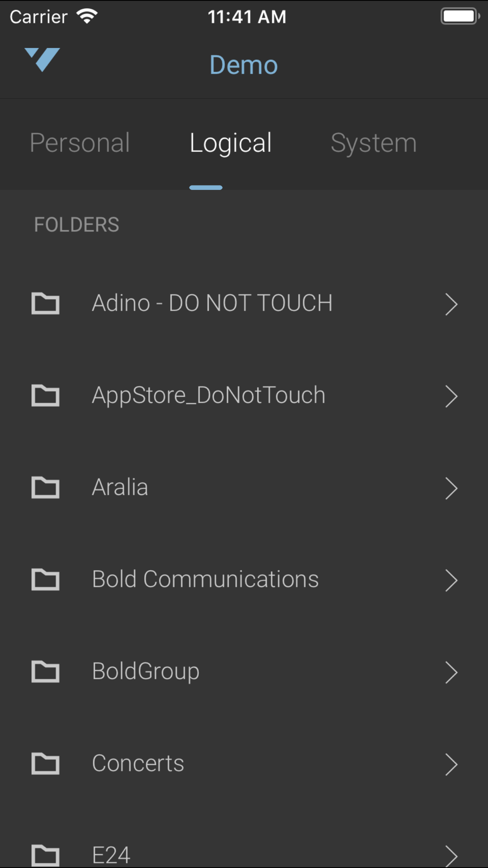Select the Aralia folder icon
Screen dimensions: 488x868
45,487
